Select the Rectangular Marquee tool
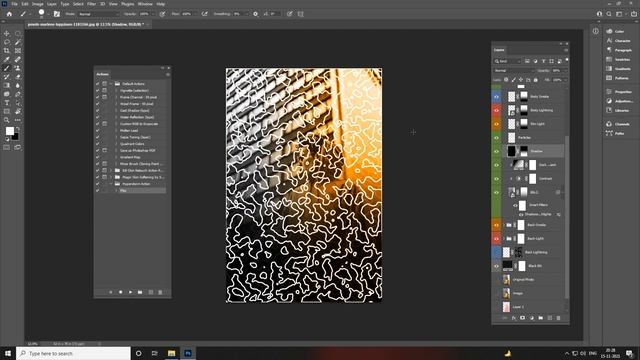The image size is (640, 360). [18, 33]
